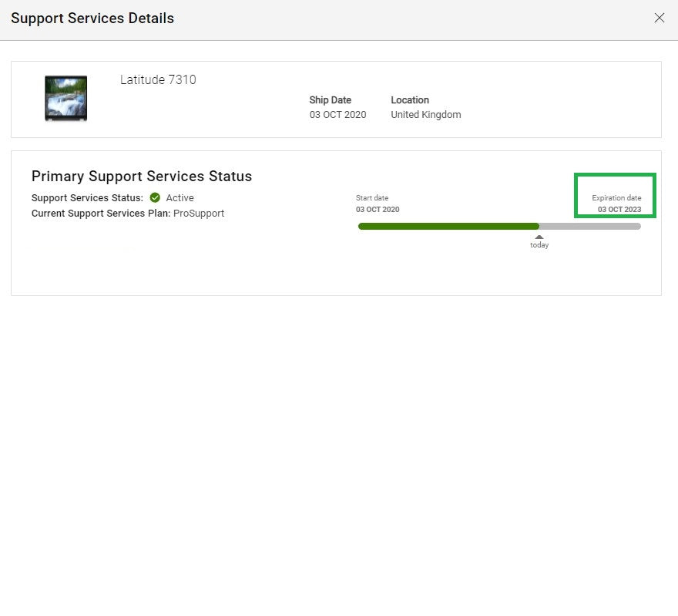Click the Active status text
The height and width of the screenshot is (616, 678).
tap(180, 198)
